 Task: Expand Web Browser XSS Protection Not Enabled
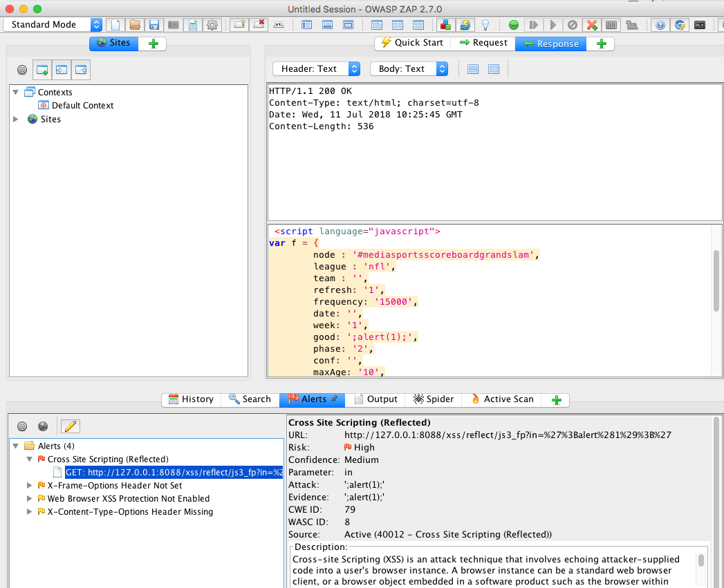(x=29, y=498)
